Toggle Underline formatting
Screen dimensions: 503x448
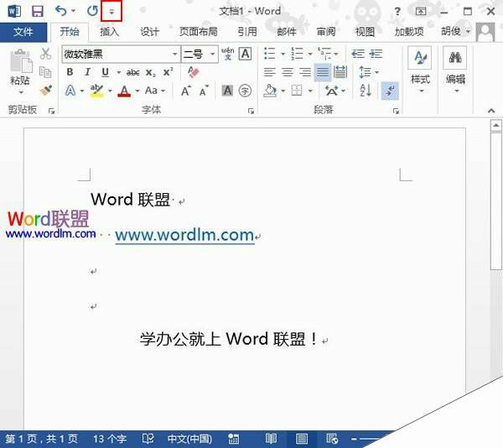click(105, 72)
